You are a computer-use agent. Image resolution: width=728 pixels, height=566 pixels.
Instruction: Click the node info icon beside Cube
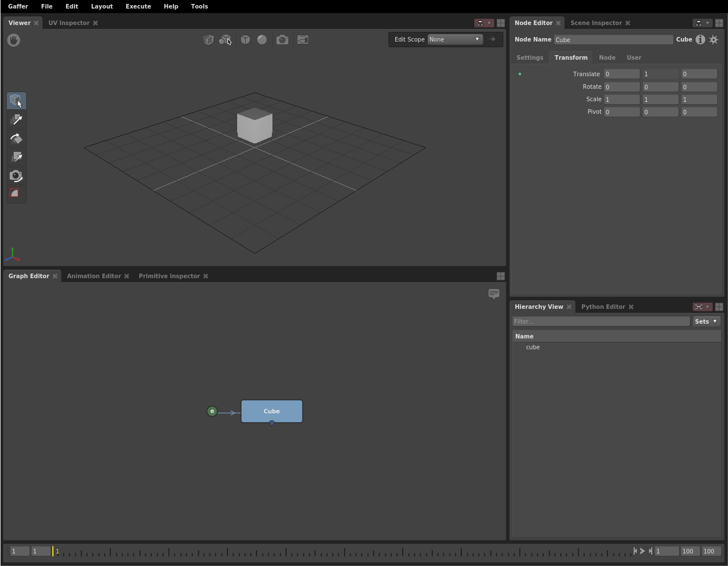(x=700, y=40)
